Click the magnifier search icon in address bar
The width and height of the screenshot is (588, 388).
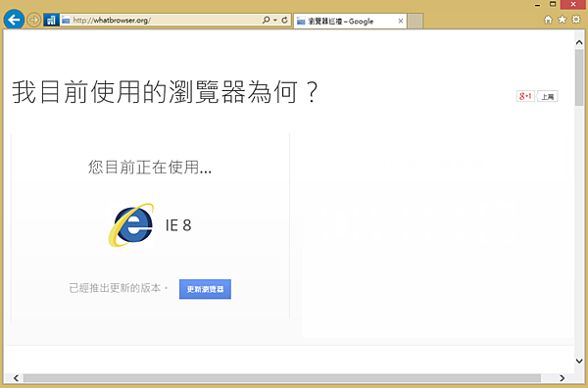[266, 20]
